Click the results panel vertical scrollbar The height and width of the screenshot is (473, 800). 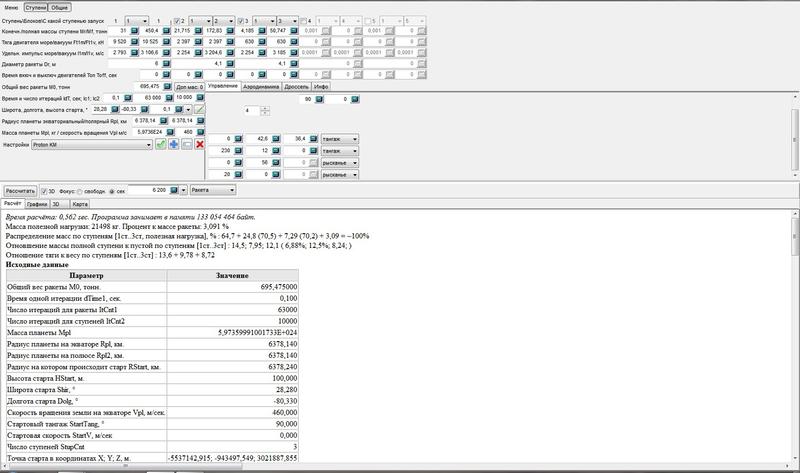click(795, 337)
